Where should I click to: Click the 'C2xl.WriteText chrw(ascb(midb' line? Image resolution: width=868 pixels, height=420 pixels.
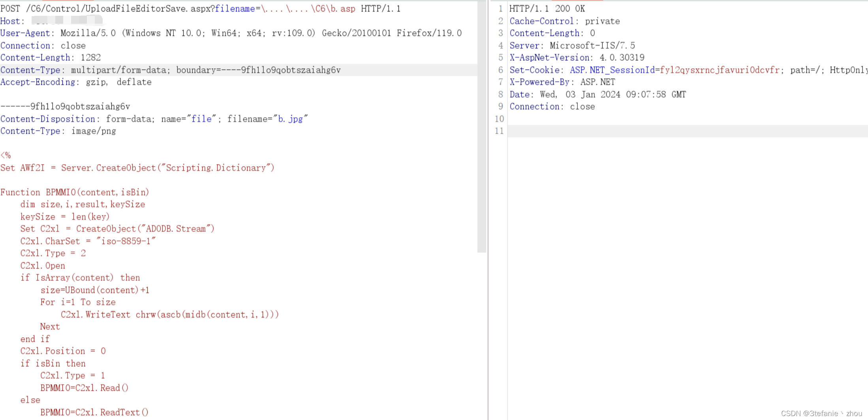coord(170,315)
